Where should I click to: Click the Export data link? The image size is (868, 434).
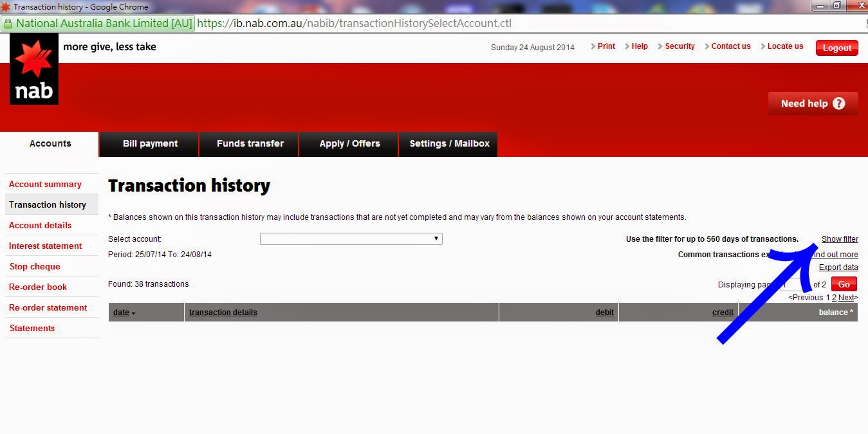tap(838, 267)
